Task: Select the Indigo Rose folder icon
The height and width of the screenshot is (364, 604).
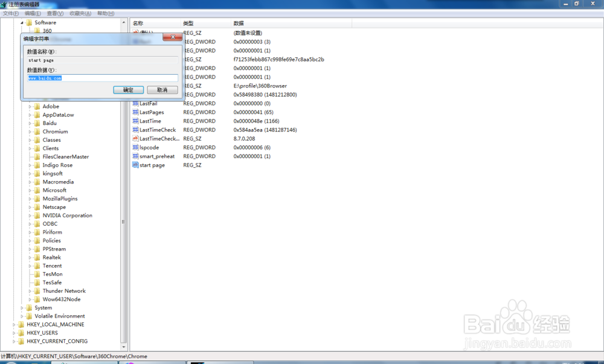Action: pyautogui.click(x=37, y=165)
